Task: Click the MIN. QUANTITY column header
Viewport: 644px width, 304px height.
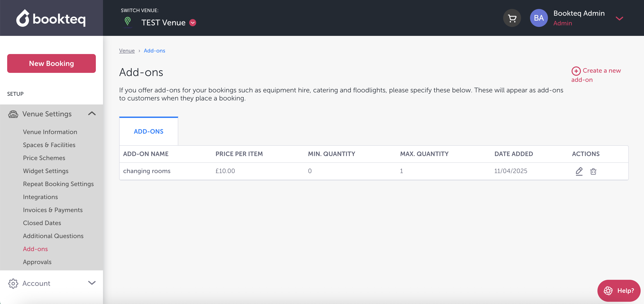Action: click(x=331, y=154)
